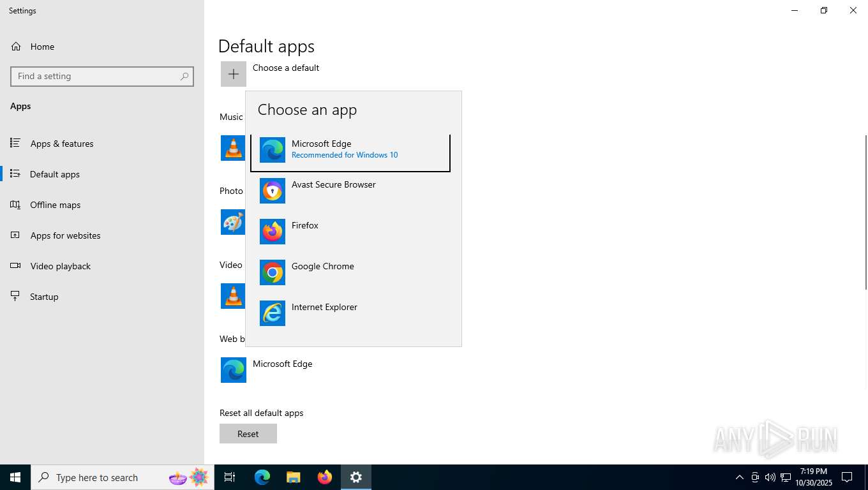Pick Firefox from the Choose an app list
The height and width of the screenshot is (490, 868).
[350, 232]
